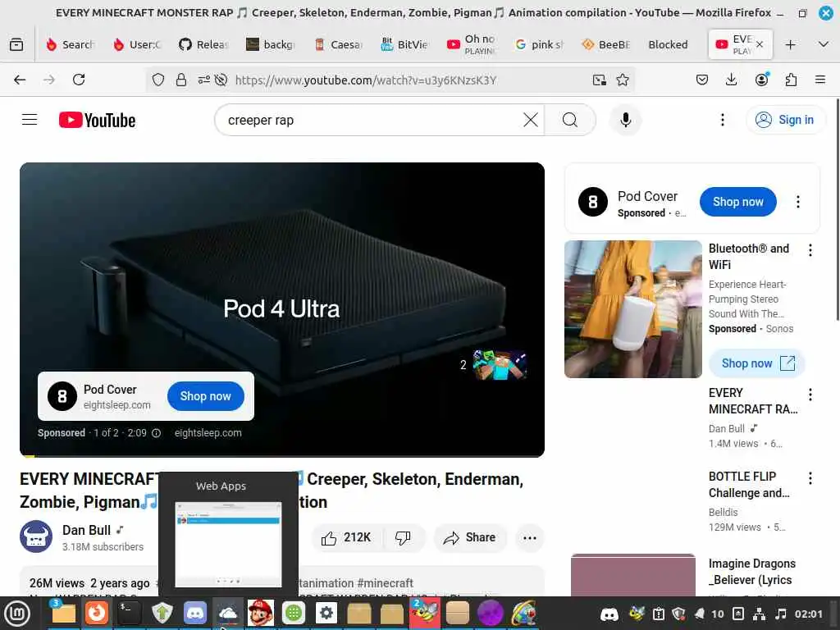Viewport: 840px width, 630px height.
Task: Open the Linux Mint start menu
Action: point(17,614)
